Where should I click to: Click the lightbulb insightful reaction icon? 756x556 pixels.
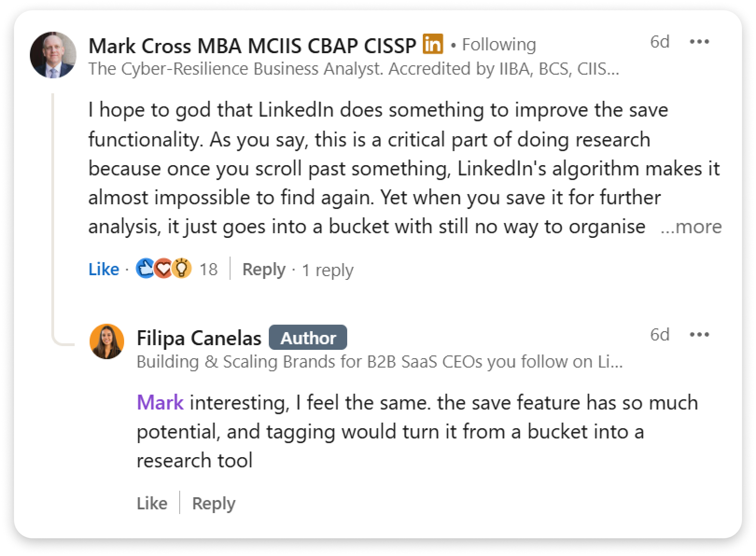point(182,269)
